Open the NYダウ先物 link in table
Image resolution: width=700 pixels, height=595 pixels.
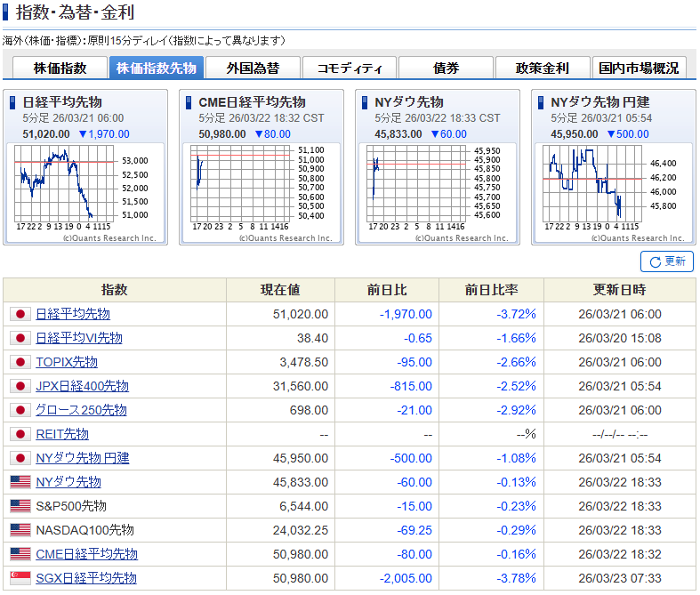coord(68,482)
